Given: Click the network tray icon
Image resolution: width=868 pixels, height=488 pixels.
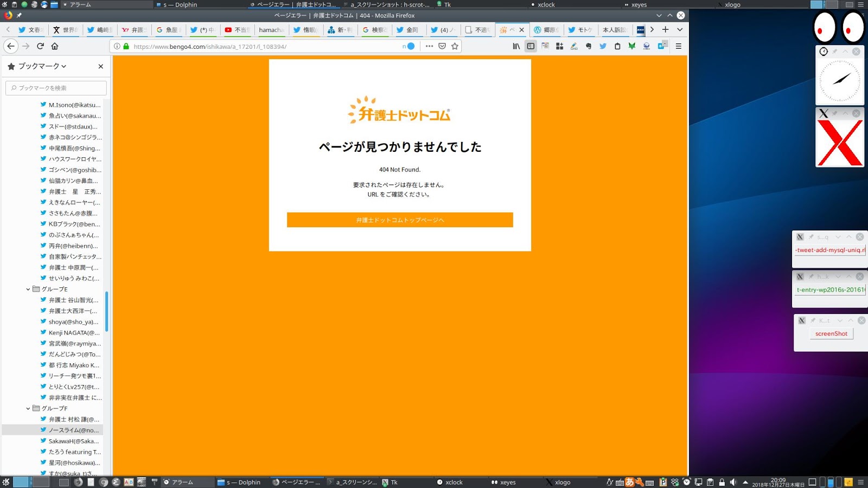Looking at the screenshot, I should 698,482.
